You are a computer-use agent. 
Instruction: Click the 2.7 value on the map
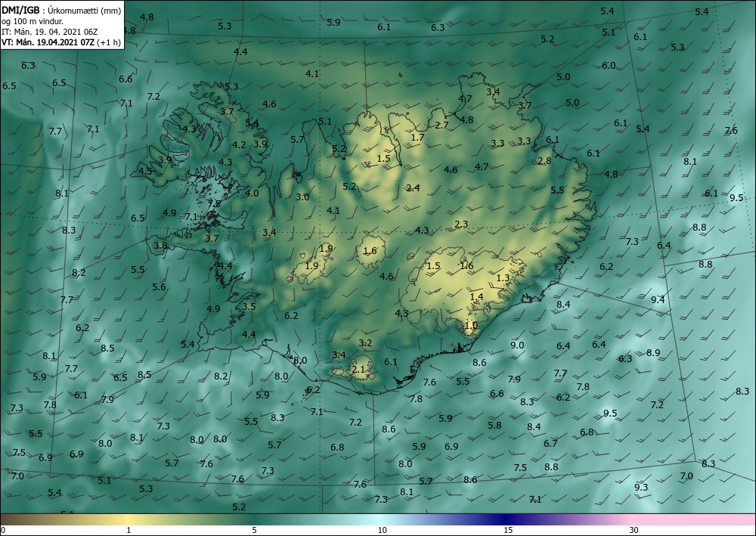tap(442, 125)
